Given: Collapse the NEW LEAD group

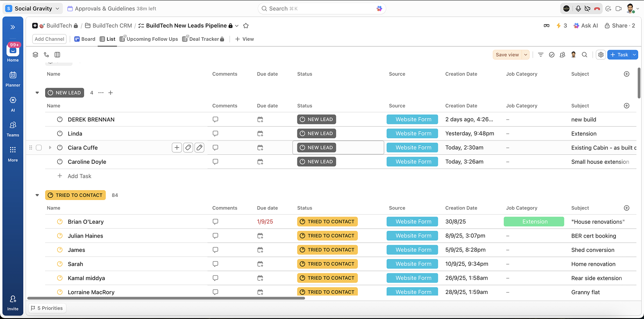Looking at the screenshot, I should (37, 93).
